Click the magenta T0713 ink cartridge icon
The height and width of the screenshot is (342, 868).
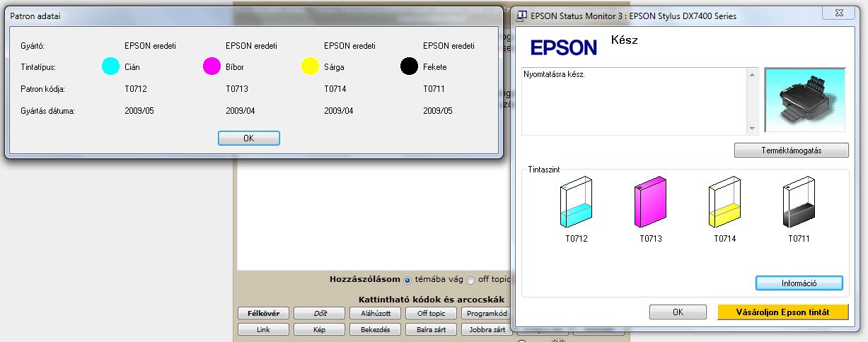coord(650,202)
